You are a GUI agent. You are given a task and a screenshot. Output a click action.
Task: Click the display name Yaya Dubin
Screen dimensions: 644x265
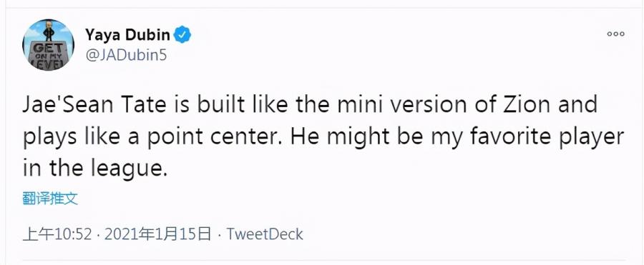pyautogui.click(x=127, y=35)
